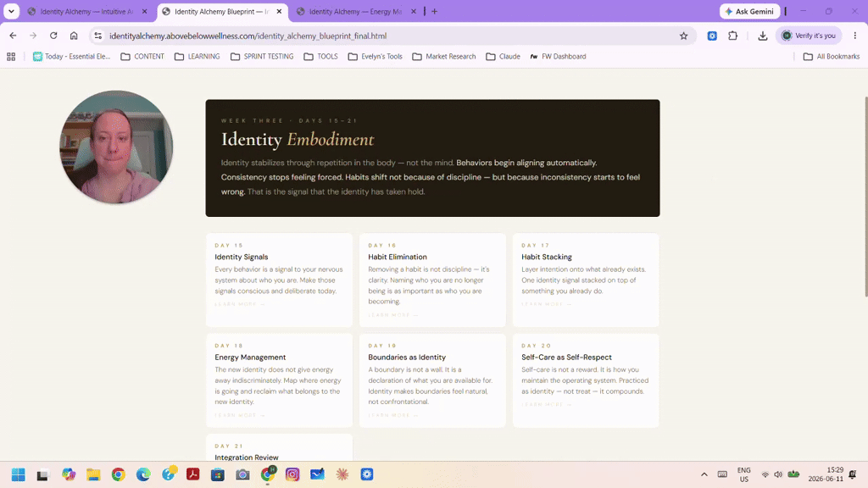Viewport: 868px width, 488px height.
Task: Open the Extensions puzzle icon
Action: tap(733, 36)
